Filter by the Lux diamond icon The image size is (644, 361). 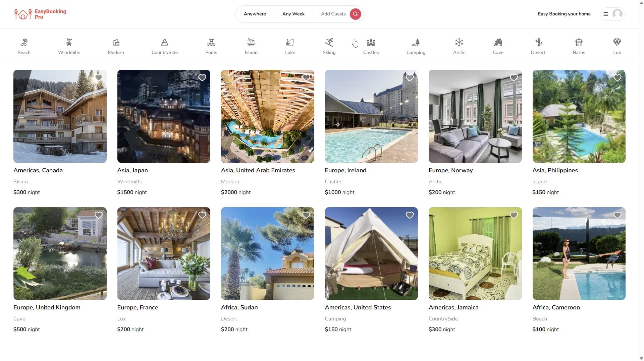617,42
